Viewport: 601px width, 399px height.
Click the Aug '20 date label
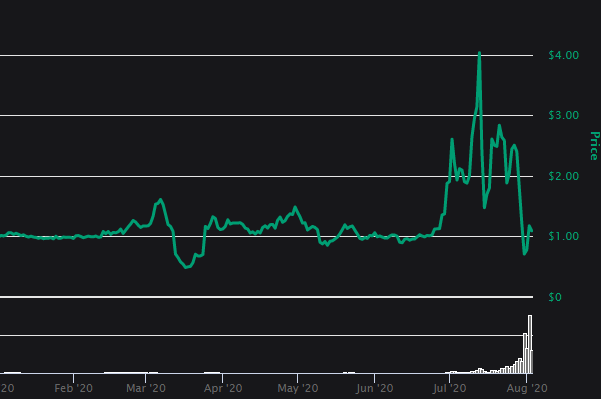click(x=527, y=388)
